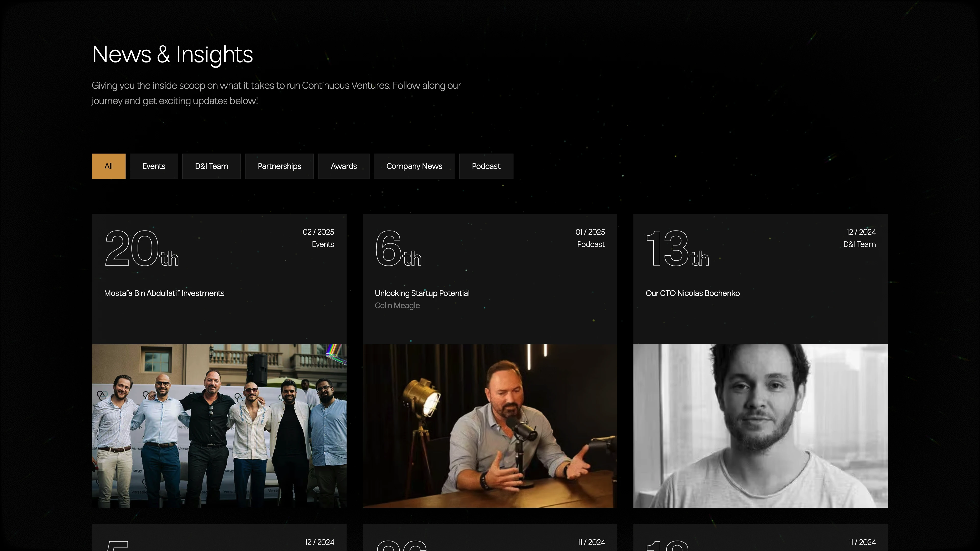Image resolution: width=980 pixels, height=551 pixels.
Task: Click the Events tag on the 20th card
Action: click(x=323, y=245)
